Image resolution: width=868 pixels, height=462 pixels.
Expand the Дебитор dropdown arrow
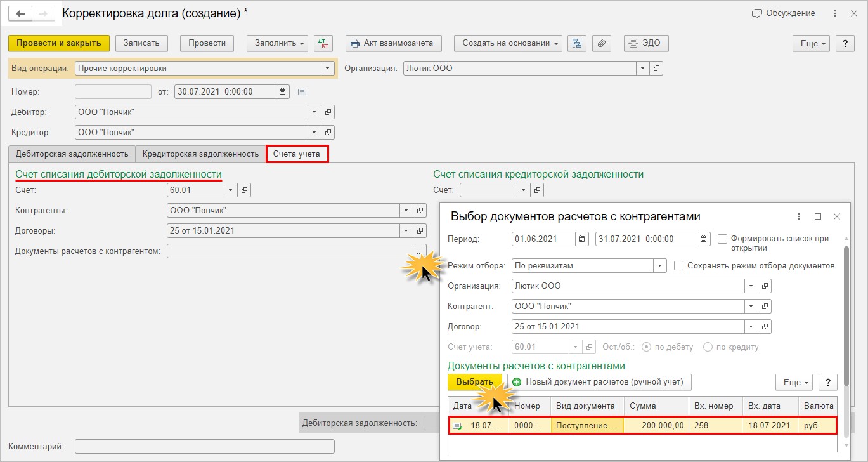(314, 112)
